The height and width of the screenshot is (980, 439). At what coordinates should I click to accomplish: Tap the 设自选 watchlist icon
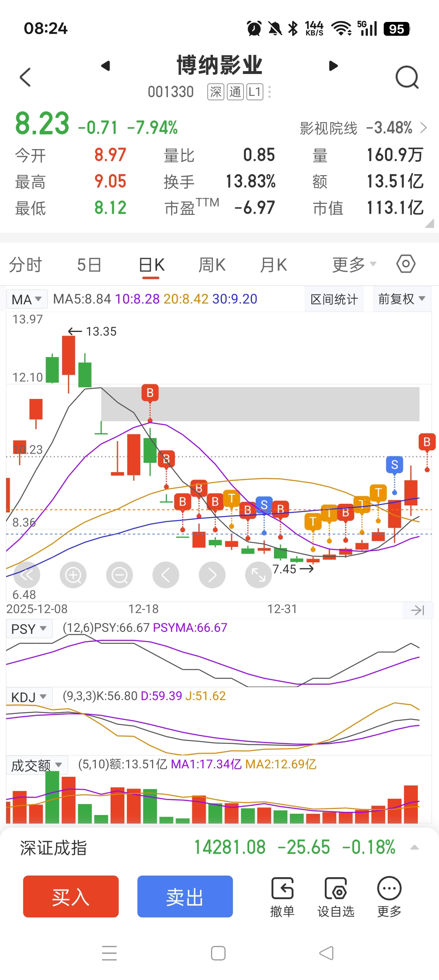336,888
